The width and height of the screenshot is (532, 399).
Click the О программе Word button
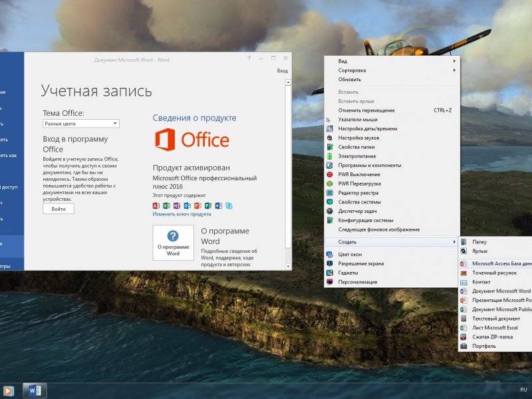173,243
